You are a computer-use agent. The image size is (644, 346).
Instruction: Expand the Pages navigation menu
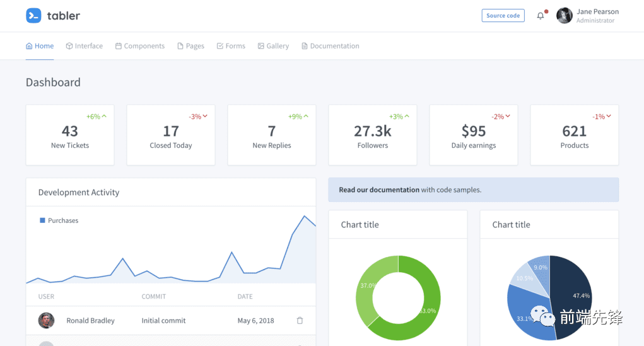[x=190, y=46]
